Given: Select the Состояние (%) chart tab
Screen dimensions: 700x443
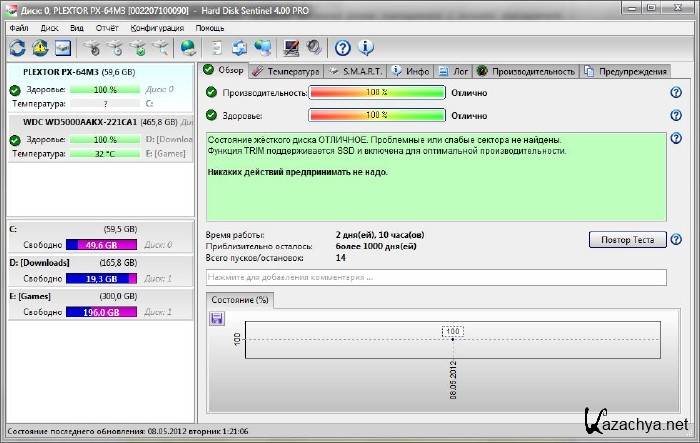Looking at the screenshot, I should (x=239, y=300).
